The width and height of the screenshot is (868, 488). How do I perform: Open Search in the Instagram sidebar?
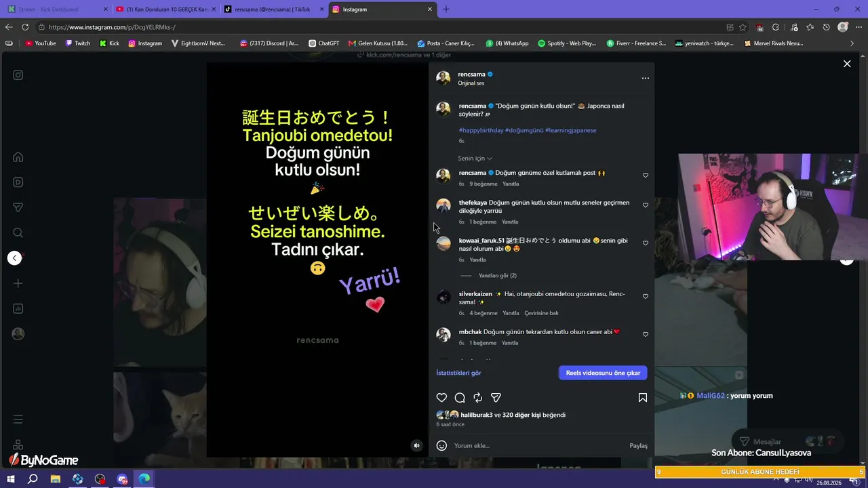point(18,232)
